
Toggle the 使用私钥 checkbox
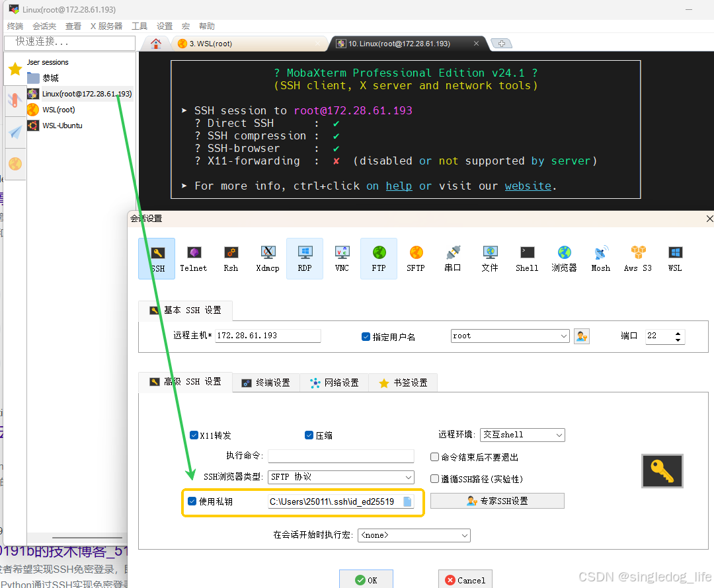pyautogui.click(x=192, y=501)
